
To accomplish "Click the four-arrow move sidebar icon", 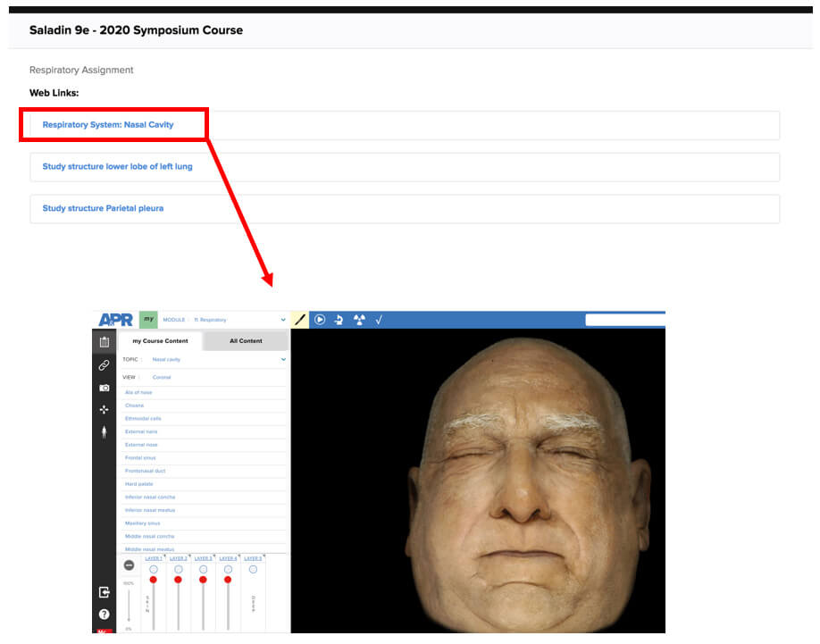I will (x=105, y=409).
